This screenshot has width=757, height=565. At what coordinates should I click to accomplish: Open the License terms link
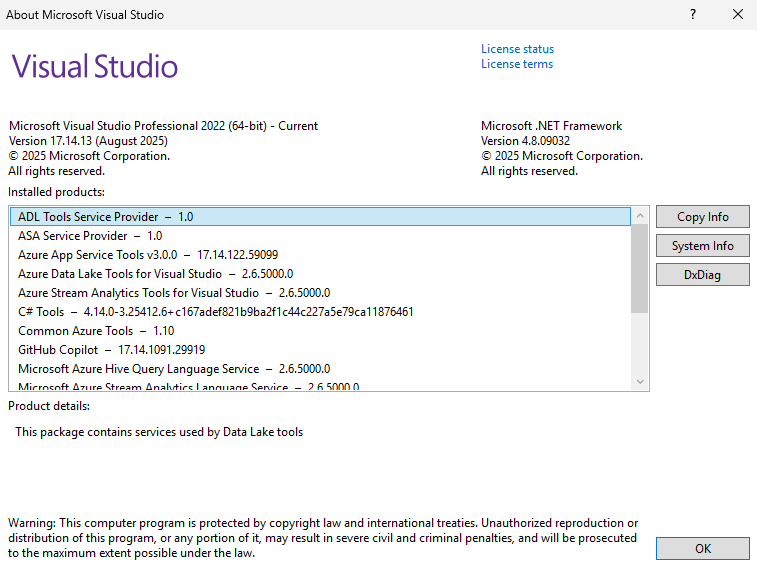[517, 64]
